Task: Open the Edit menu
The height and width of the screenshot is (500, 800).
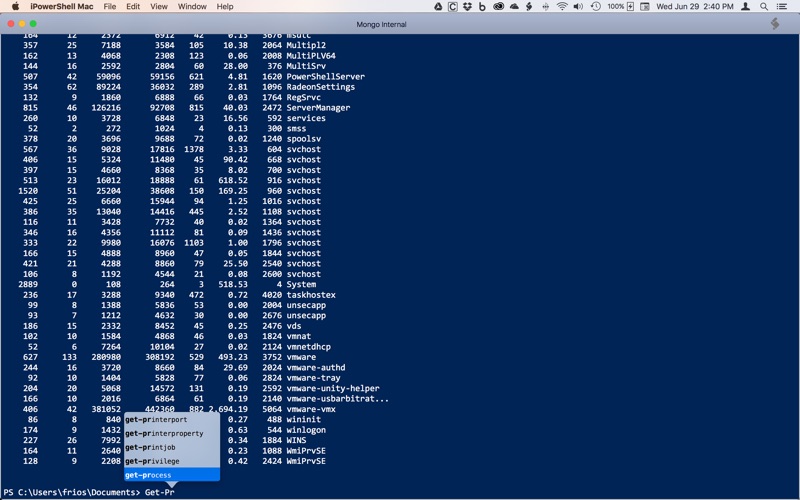Action: pos(133,7)
